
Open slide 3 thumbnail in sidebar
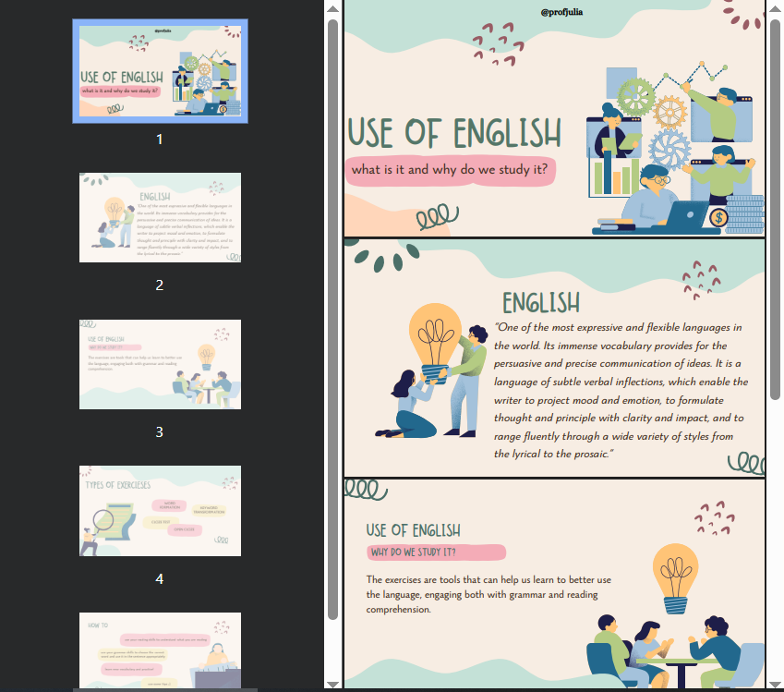[x=160, y=364]
